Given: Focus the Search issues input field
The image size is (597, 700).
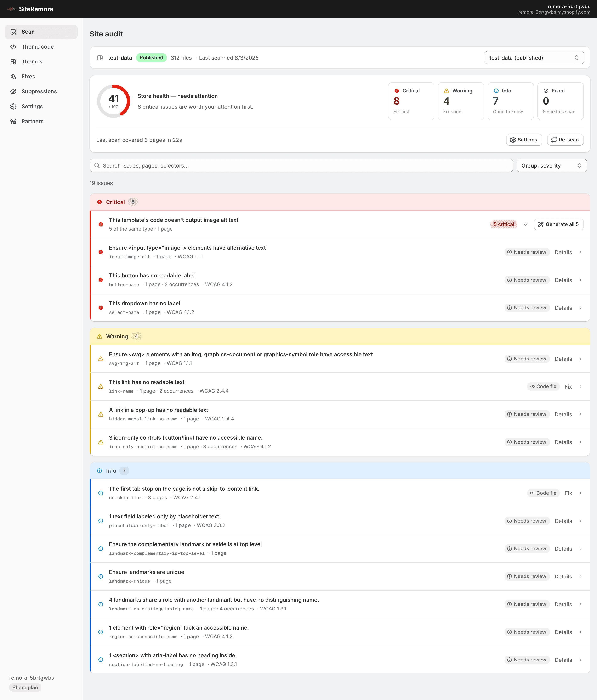Looking at the screenshot, I should tap(301, 165).
